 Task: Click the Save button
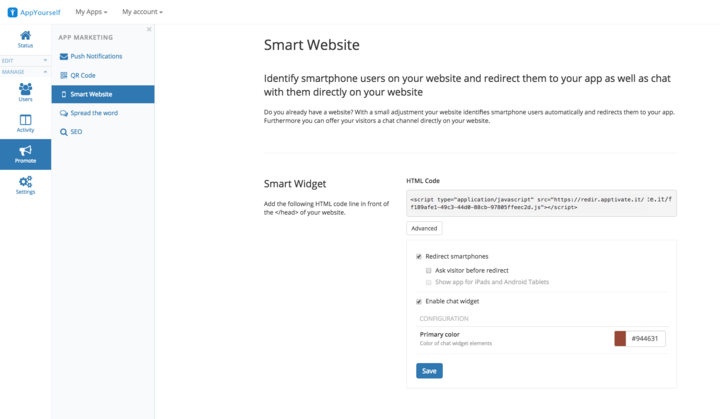(429, 371)
